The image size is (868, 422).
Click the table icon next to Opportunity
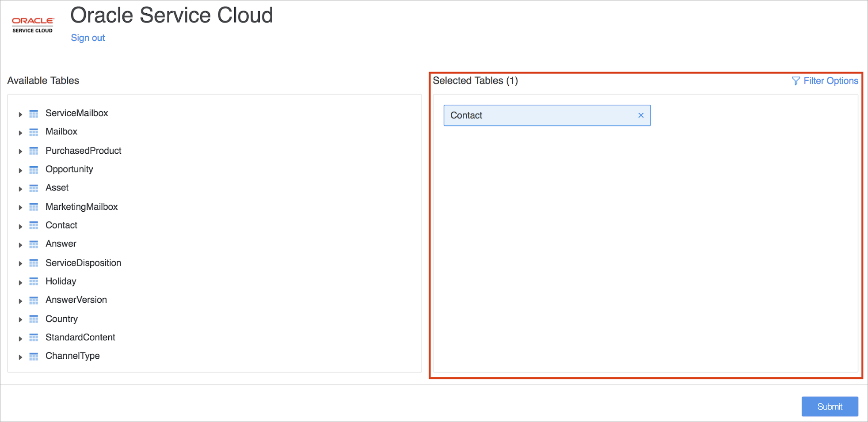34,170
